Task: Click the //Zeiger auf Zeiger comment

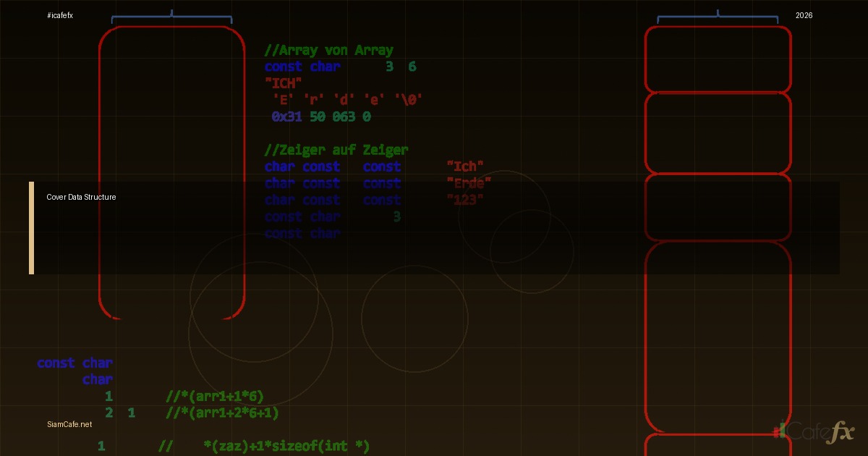Action: point(336,150)
